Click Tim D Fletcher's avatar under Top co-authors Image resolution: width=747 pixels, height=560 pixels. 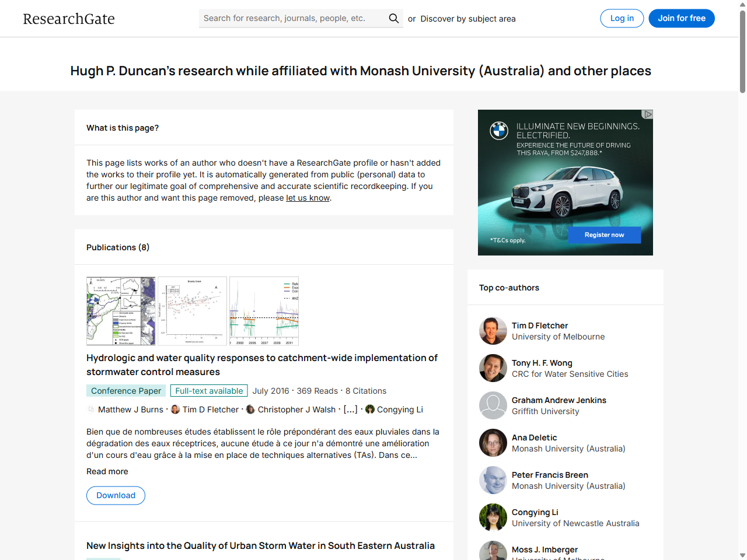coord(493,330)
